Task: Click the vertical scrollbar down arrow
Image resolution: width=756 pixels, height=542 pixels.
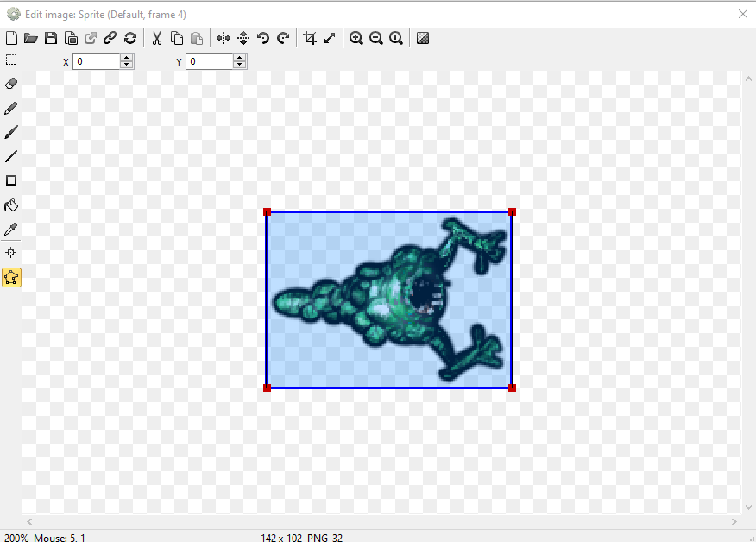Action: [x=748, y=507]
